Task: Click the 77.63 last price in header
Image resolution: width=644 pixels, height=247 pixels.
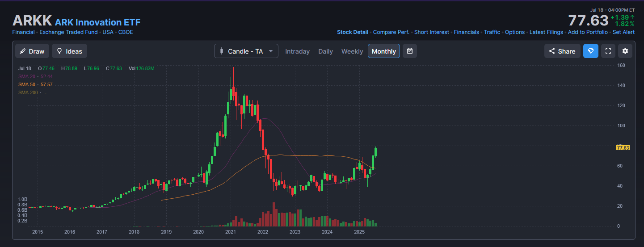Action: tap(588, 21)
